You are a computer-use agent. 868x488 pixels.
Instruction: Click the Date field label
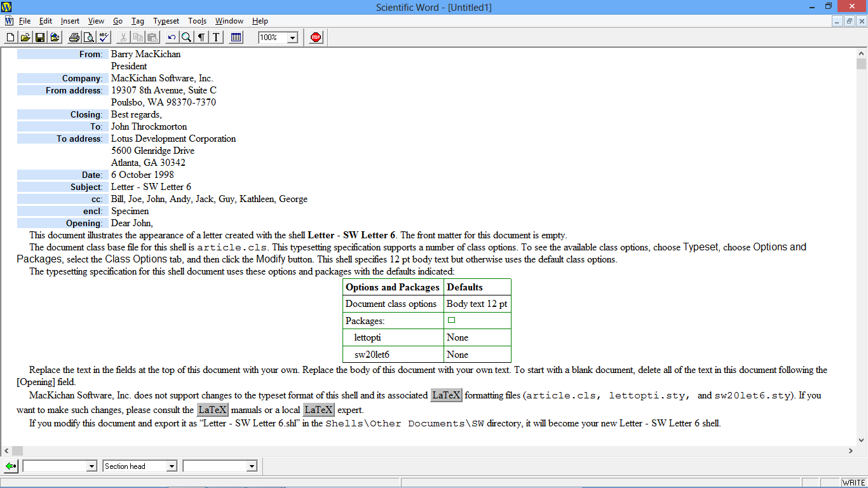pos(63,175)
